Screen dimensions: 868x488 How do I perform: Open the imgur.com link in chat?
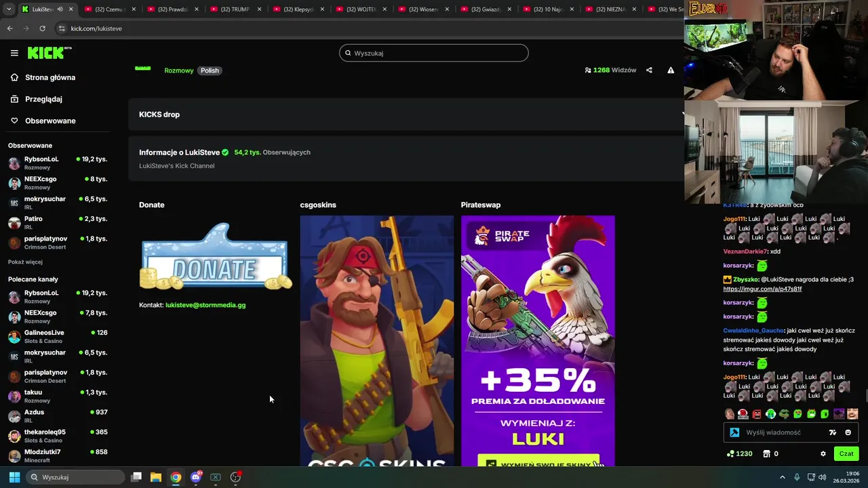point(762,289)
